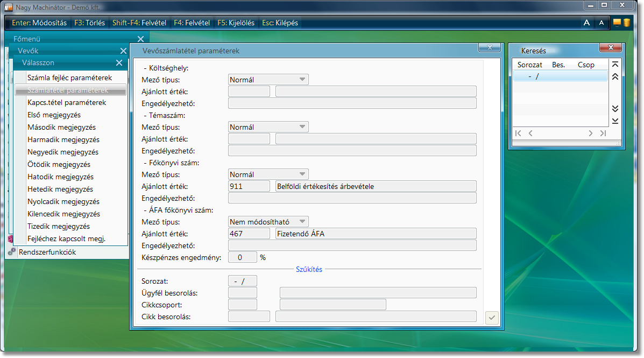Jump to top of Keresés list
This screenshot has height=358, width=644.
coord(615,65)
